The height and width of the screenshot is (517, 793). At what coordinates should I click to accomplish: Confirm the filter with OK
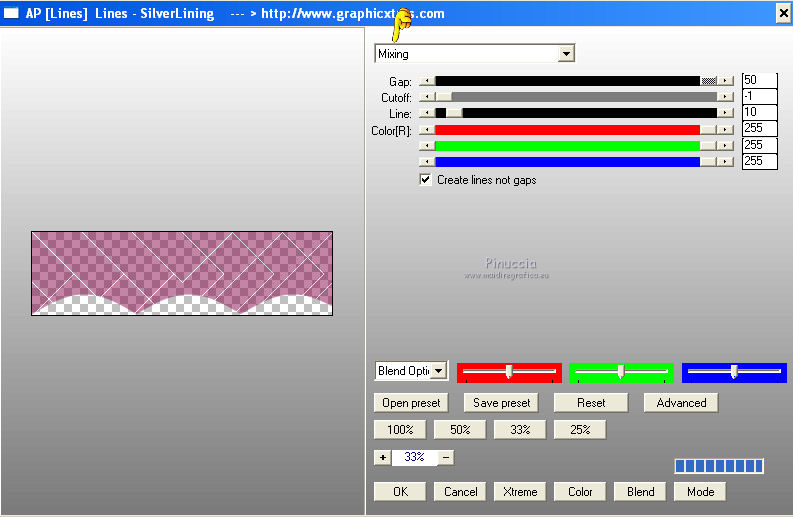click(x=400, y=492)
